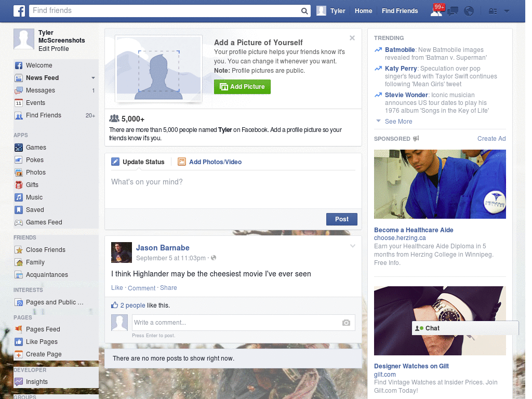Dismiss the Add a Picture card
The width and height of the screenshot is (532, 399).
352,38
